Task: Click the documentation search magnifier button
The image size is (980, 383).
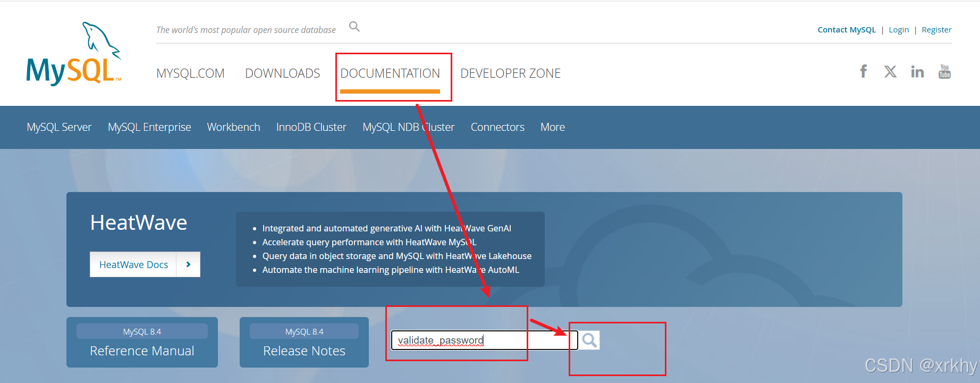Action: coord(589,340)
